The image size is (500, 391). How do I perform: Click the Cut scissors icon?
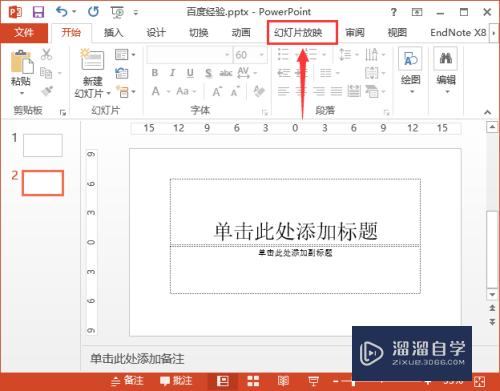46,54
